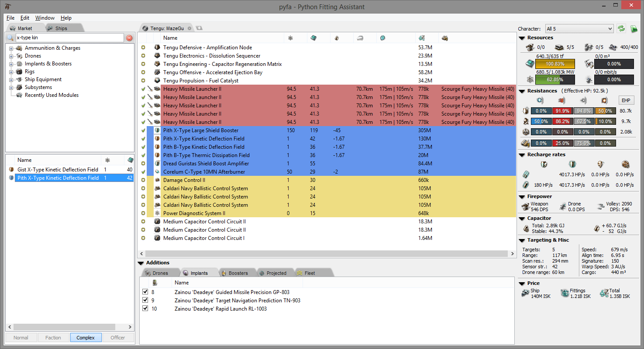
Task: Toggle state of Damage Control II
Action: pyautogui.click(x=143, y=180)
